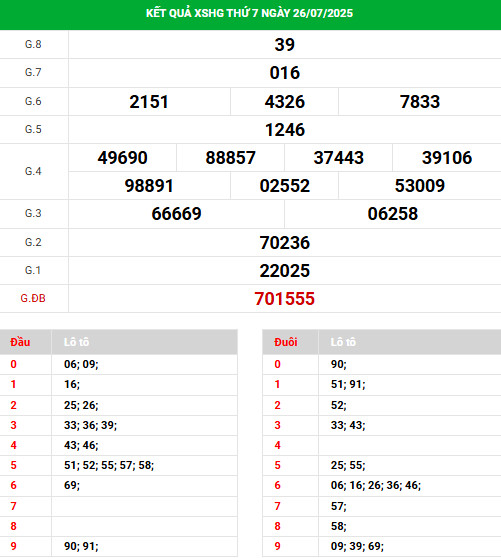
Task: Click the green results title header
Action: (249, 14)
